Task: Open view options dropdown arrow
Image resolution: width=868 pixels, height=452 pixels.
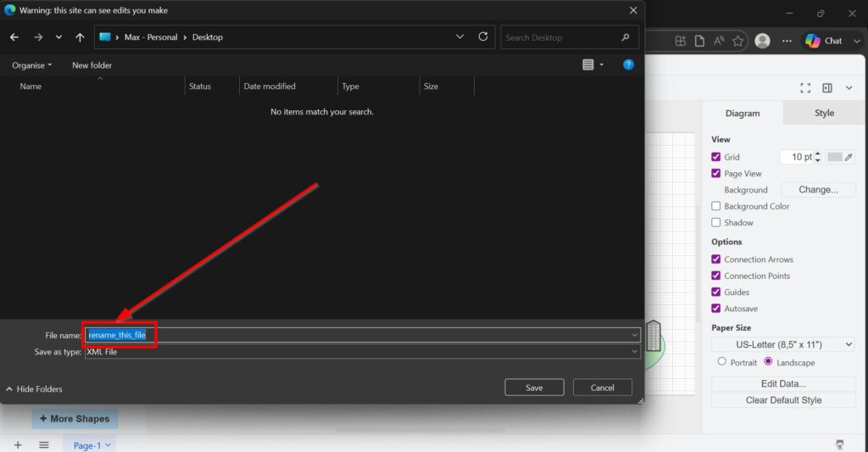Action: tap(602, 64)
